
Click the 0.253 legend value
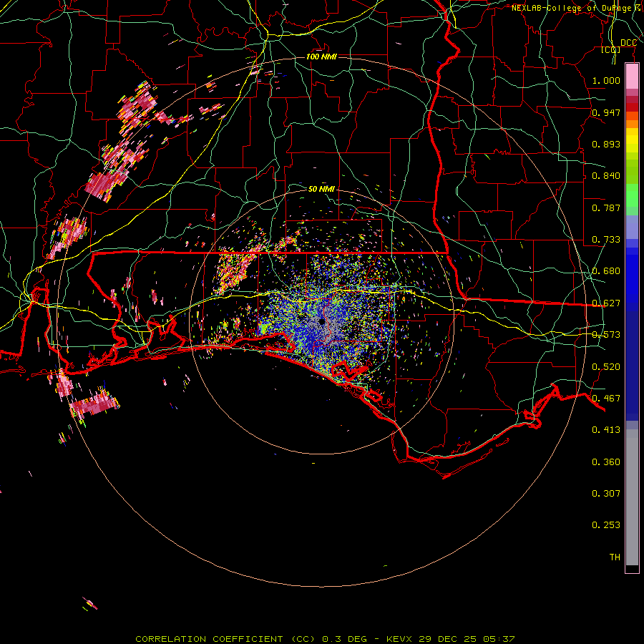pyautogui.click(x=606, y=525)
